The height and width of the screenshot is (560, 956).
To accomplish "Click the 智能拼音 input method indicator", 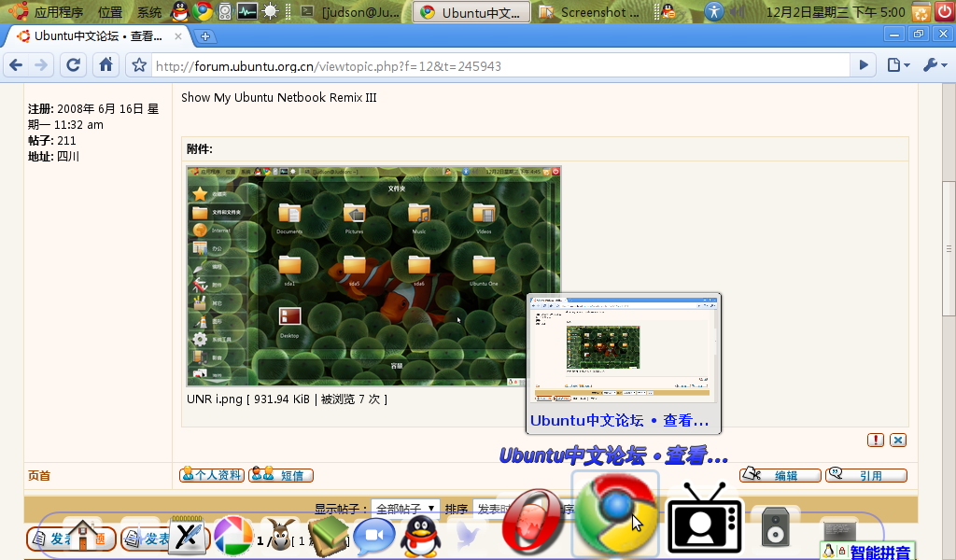I will [x=868, y=552].
